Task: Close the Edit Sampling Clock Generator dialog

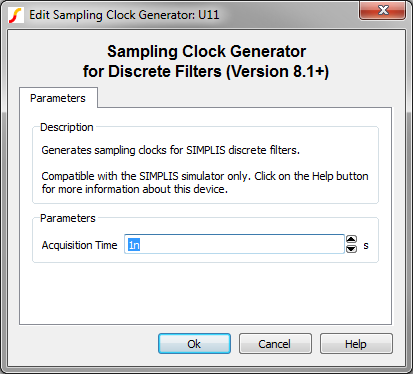Action: [382, 10]
